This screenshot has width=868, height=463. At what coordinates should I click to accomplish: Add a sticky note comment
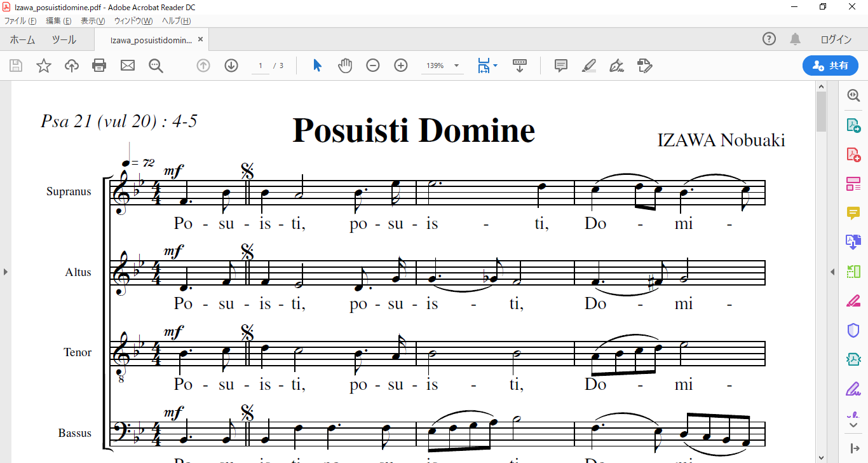(561, 66)
